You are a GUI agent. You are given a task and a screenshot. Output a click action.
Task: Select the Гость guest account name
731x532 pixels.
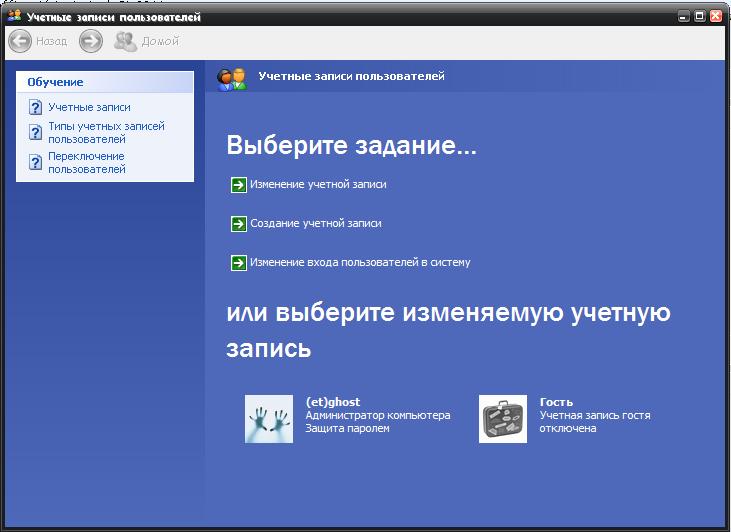[556, 402]
